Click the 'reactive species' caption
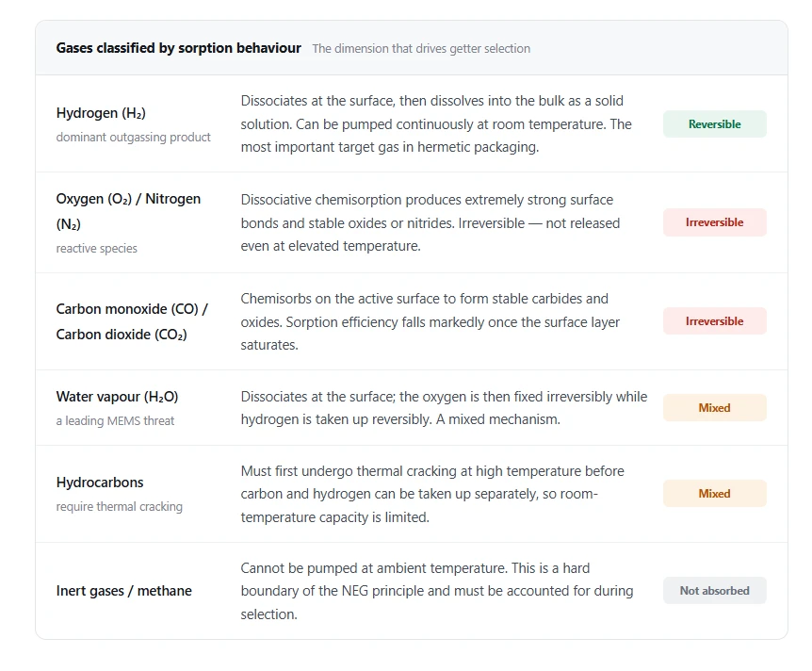 (96, 248)
